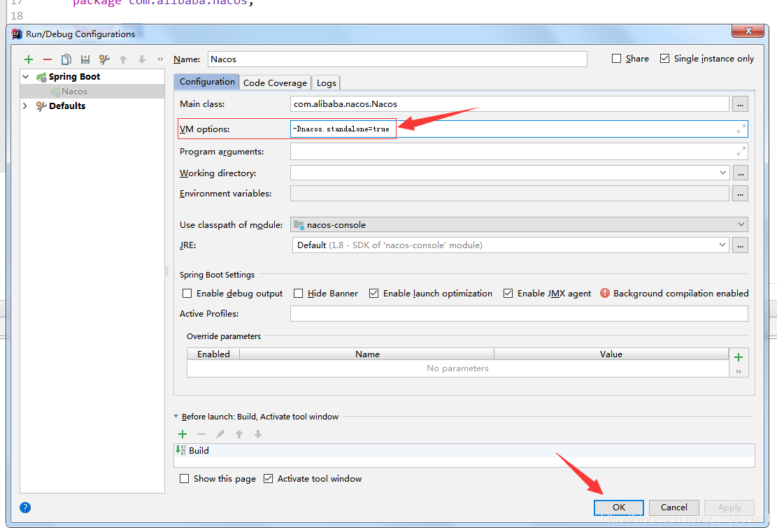Viewport: 777px width, 532px height.
Task: Open edit defaults wrench icon
Action: pyautogui.click(x=104, y=59)
